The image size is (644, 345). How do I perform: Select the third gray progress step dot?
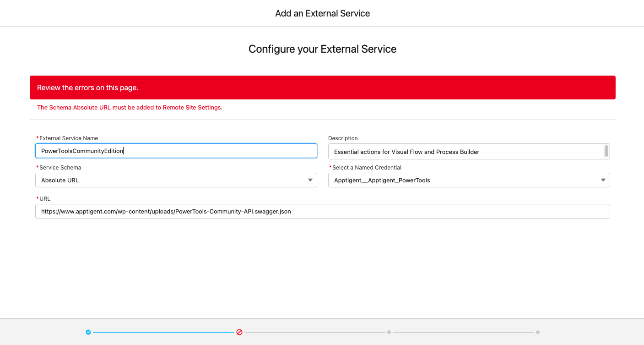[389, 332]
